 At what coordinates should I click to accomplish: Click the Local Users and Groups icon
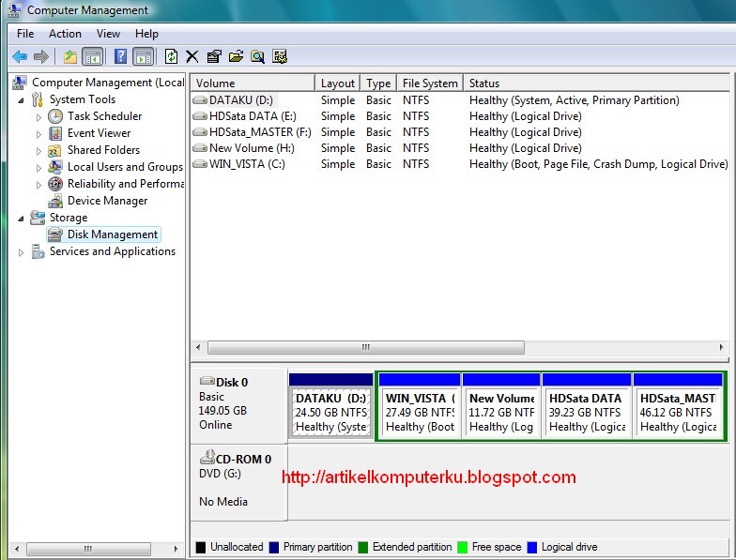54,167
